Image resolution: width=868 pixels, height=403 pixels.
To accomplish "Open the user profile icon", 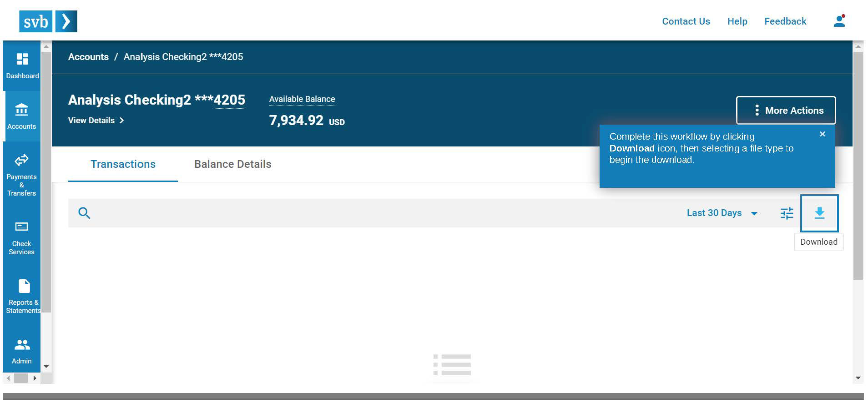I will point(839,21).
